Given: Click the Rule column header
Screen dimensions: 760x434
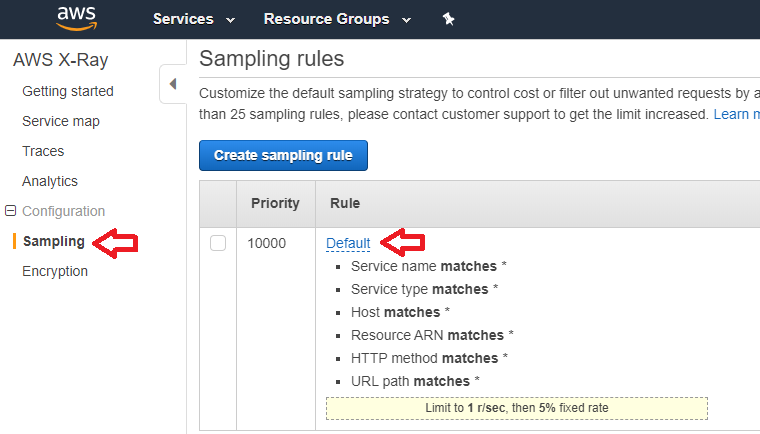Looking at the screenshot, I should click(x=345, y=203).
